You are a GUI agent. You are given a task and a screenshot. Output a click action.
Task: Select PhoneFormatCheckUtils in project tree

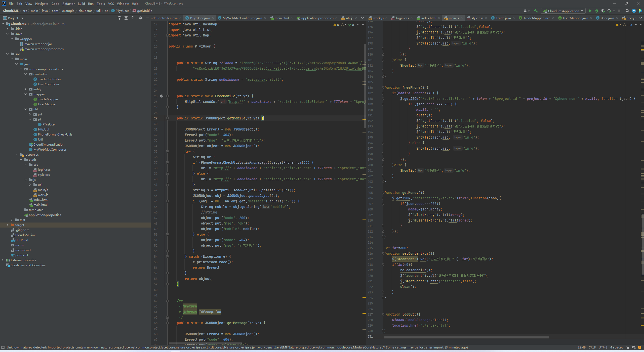55,134
